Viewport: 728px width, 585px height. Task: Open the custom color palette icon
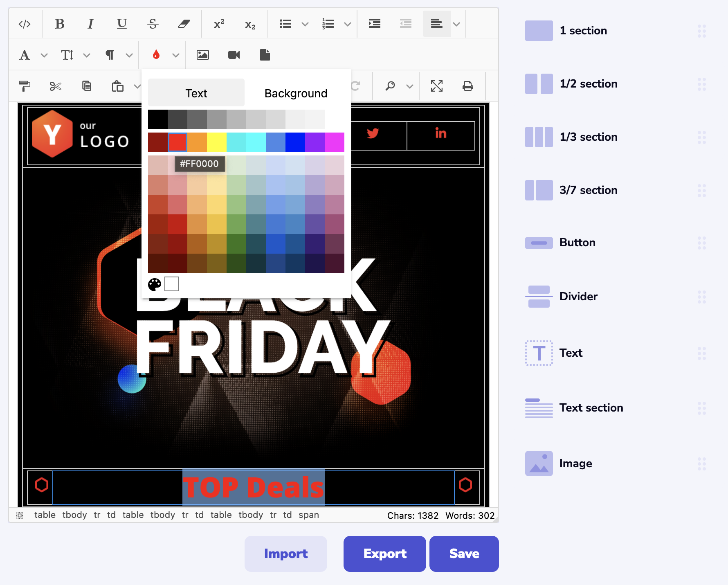coord(155,284)
